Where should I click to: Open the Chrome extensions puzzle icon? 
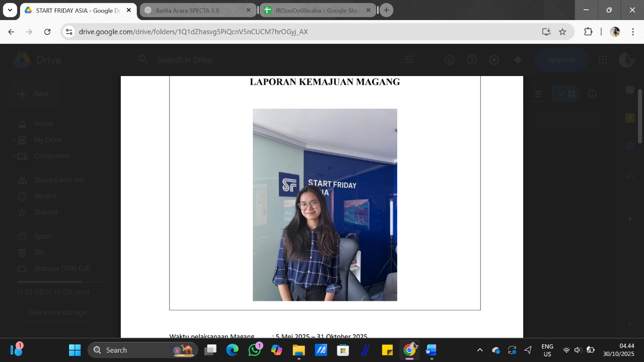pos(588,32)
